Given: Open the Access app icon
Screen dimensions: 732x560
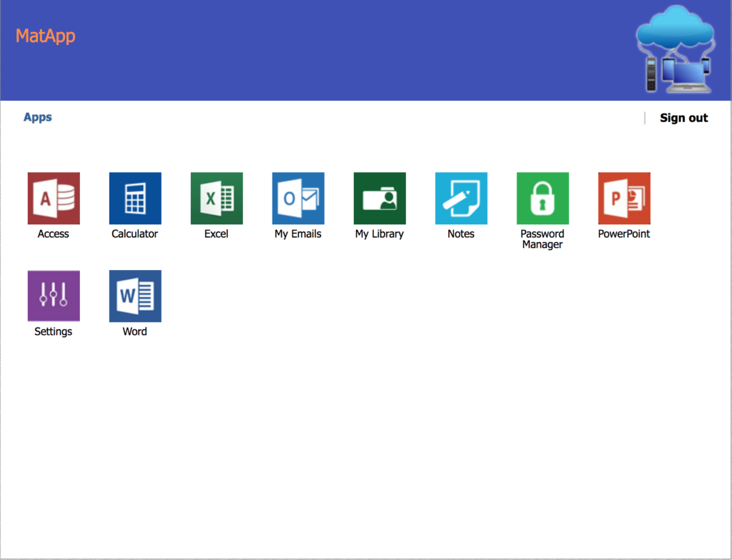Looking at the screenshot, I should pos(54,199).
